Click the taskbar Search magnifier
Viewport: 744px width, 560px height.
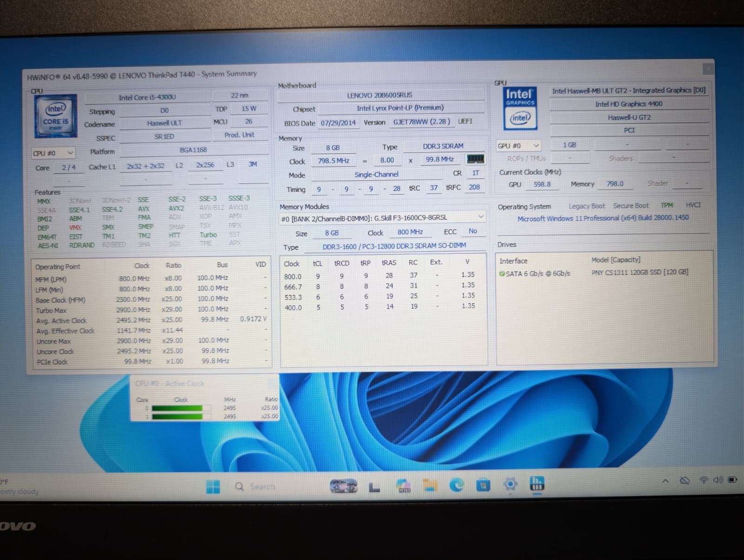(239, 487)
